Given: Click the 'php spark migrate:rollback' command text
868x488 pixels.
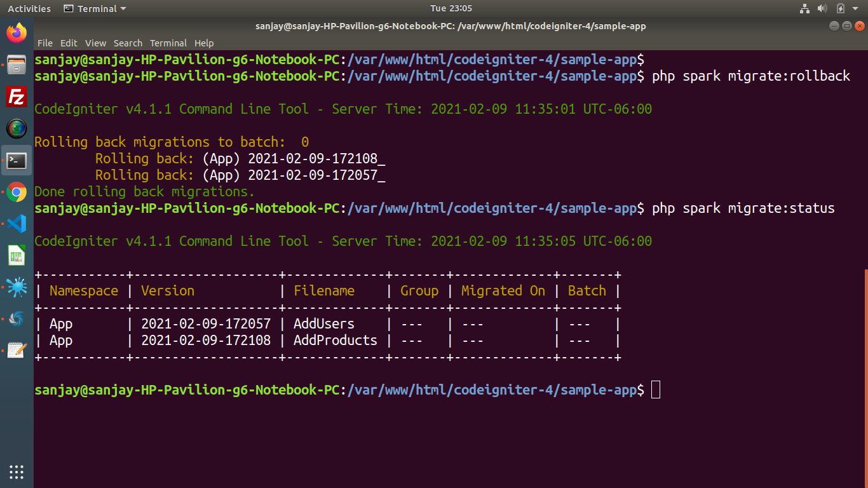Looking at the screenshot, I should (x=751, y=76).
